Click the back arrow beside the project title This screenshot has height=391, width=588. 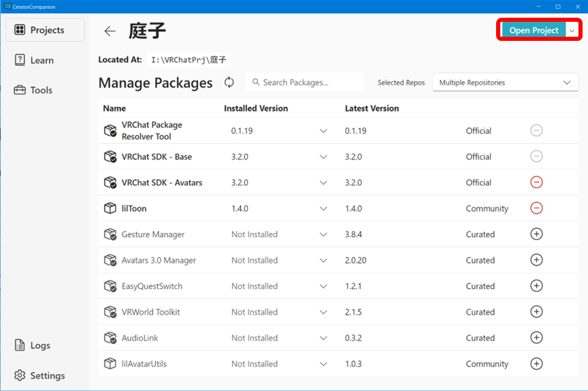click(x=110, y=31)
